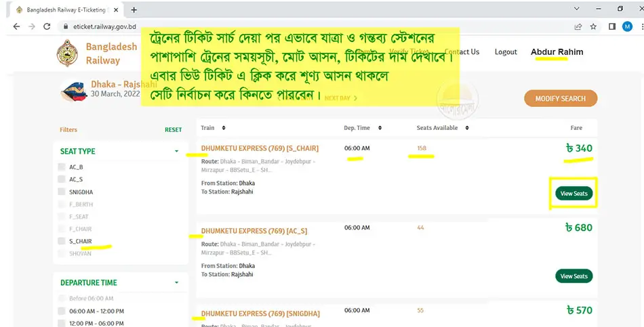Select the 06:00 AM - 12:00 PM filter

(63, 311)
